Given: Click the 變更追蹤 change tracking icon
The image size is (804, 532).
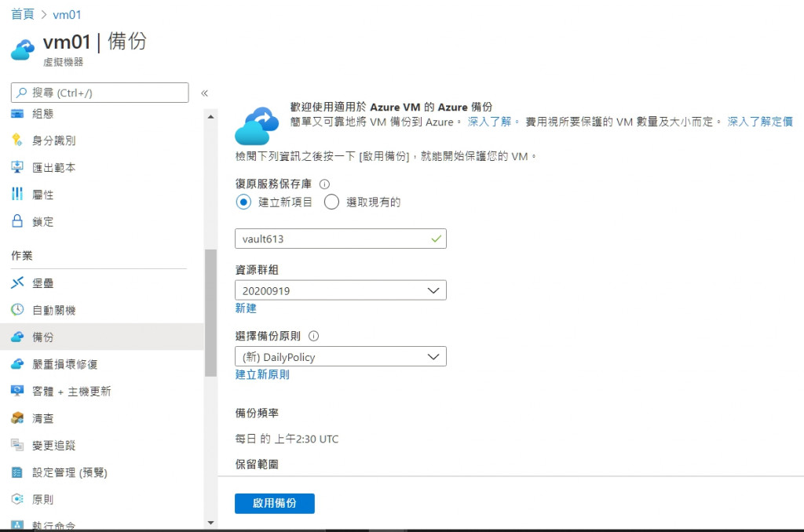Looking at the screenshot, I should [x=17, y=445].
